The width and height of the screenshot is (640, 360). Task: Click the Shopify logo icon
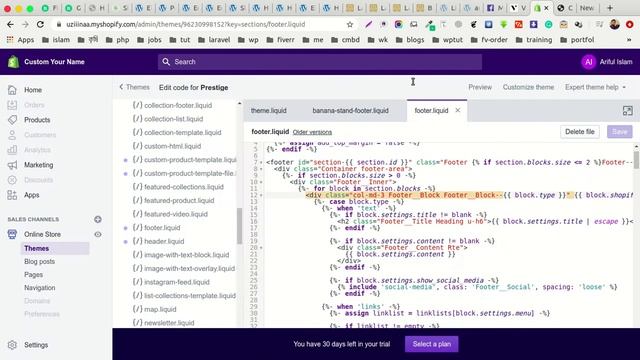tap(13, 62)
